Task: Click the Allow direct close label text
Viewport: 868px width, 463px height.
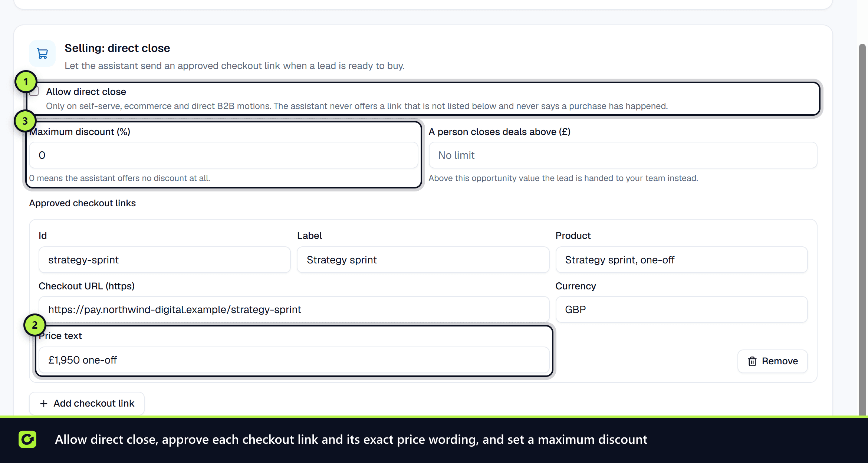Action: [x=86, y=92]
